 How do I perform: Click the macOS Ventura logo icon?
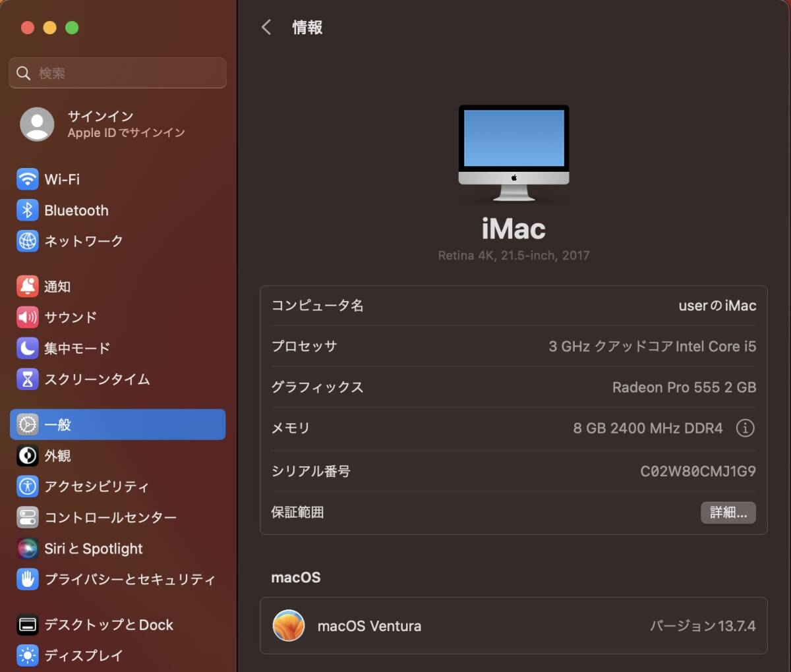click(289, 626)
